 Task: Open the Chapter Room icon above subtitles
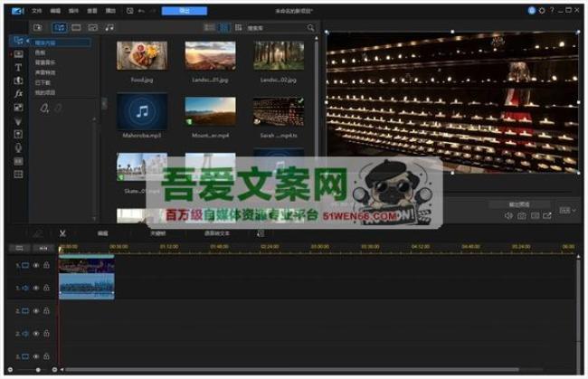(x=18, y=161)
